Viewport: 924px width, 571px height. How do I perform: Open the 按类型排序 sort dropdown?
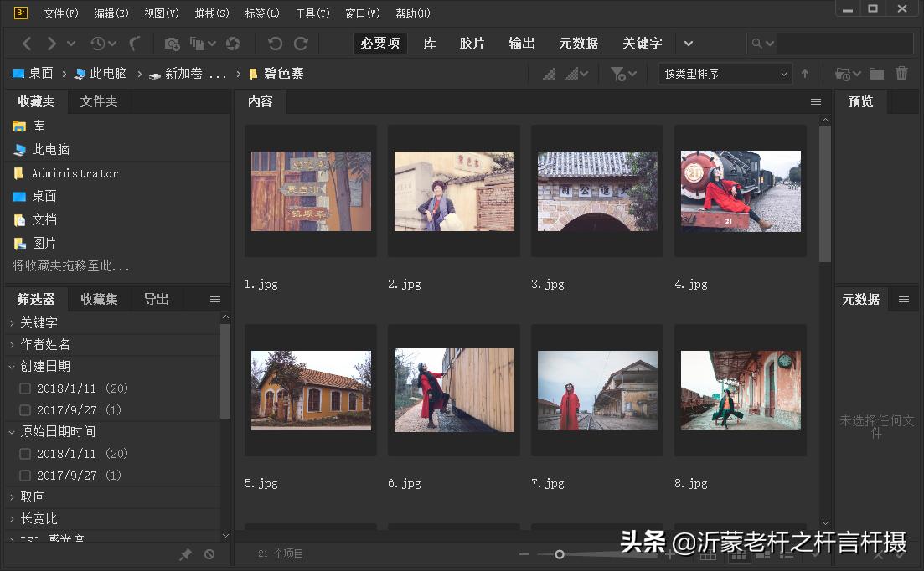(x=725, y=74)
